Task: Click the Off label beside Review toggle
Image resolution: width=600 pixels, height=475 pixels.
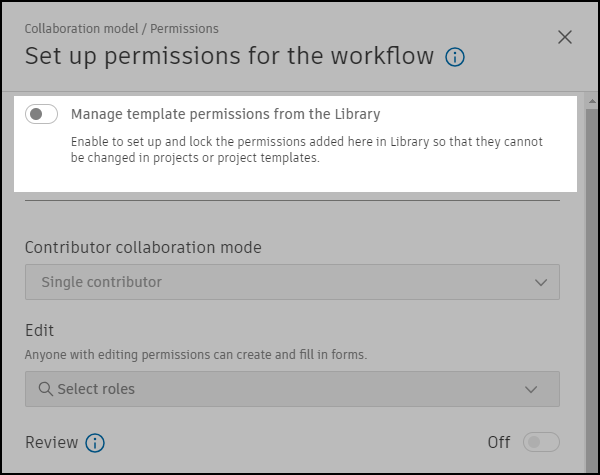Action: 498,442
